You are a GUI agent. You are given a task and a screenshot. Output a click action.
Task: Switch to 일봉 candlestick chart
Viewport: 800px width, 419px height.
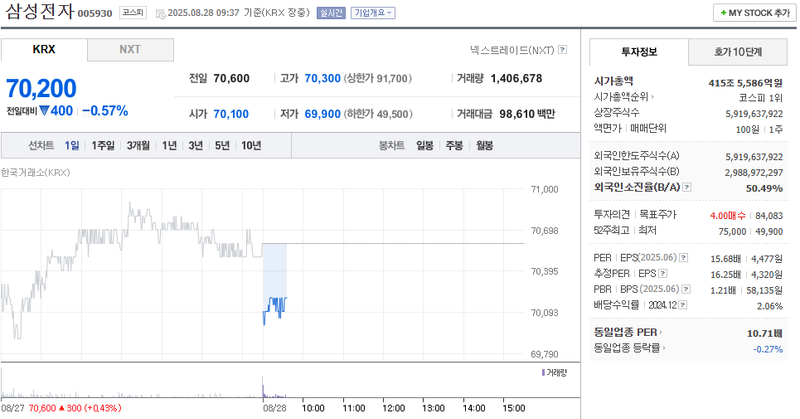pos(424,145)
